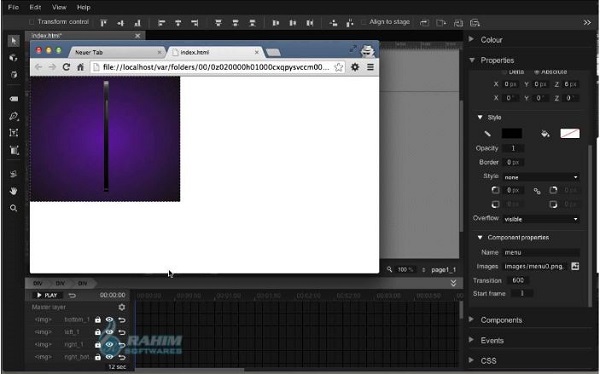Open the Help menu
Screen dimensions: 600x374
point(83,7)
